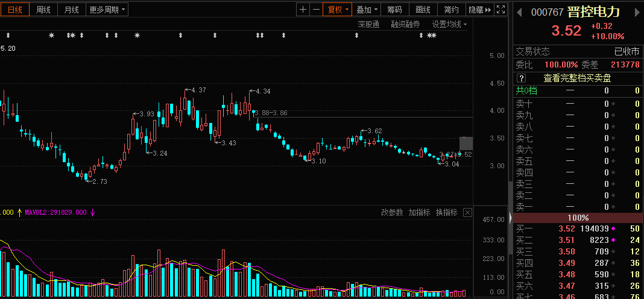The height and width of the screenshot is (299, 644).
Task: Collapse the quote side panel with arrow handle
Action: [x=511, y=217]
